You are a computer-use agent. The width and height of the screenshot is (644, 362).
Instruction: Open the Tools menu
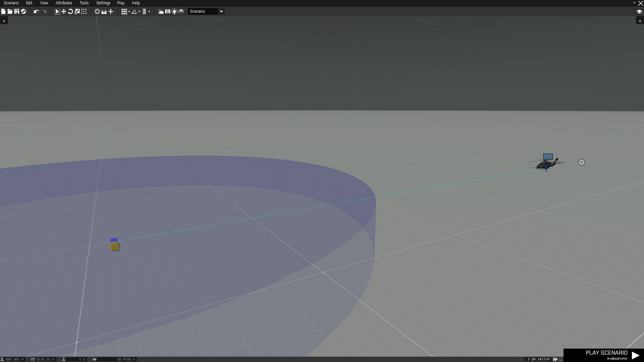pos(84,3)
